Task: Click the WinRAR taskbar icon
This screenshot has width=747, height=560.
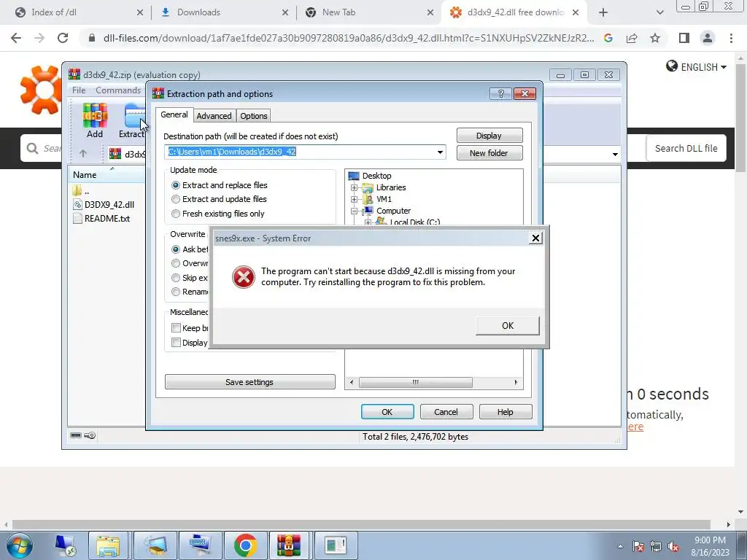Action: 289,545
